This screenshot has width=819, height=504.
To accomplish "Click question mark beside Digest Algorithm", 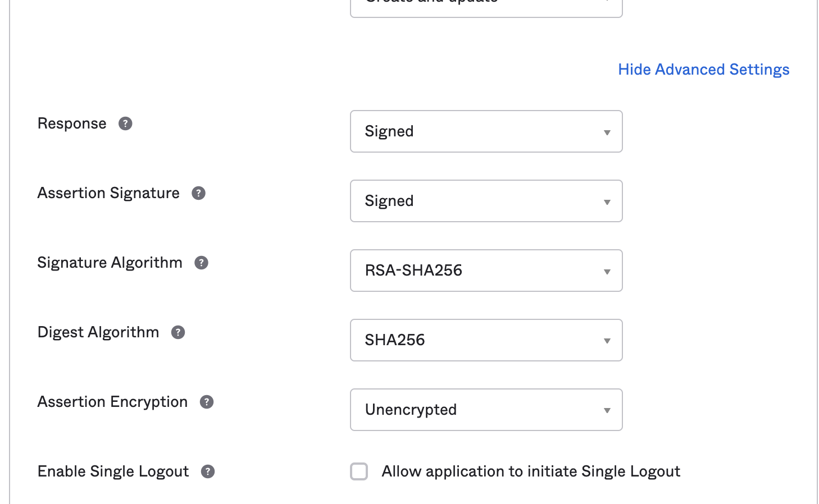I will click(x=178, y=332).
